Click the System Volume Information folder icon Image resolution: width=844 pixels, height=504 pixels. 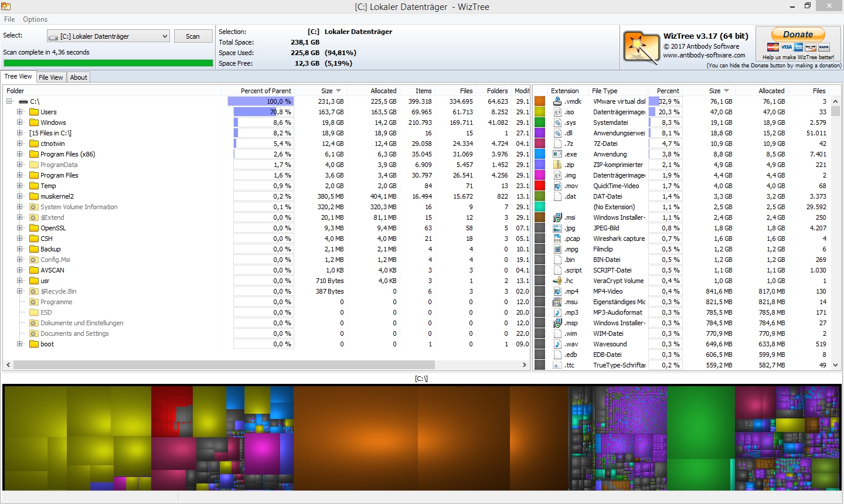point(34,207)
